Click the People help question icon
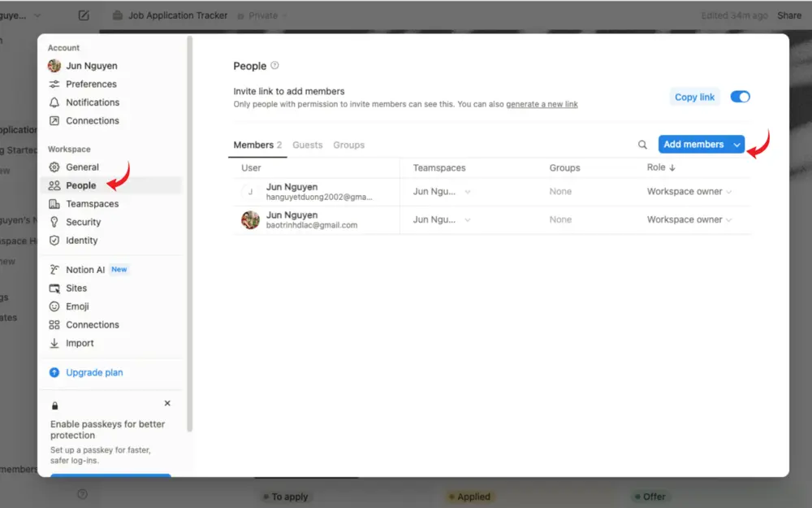Screen dimensions: 812x508 point(275,65)
